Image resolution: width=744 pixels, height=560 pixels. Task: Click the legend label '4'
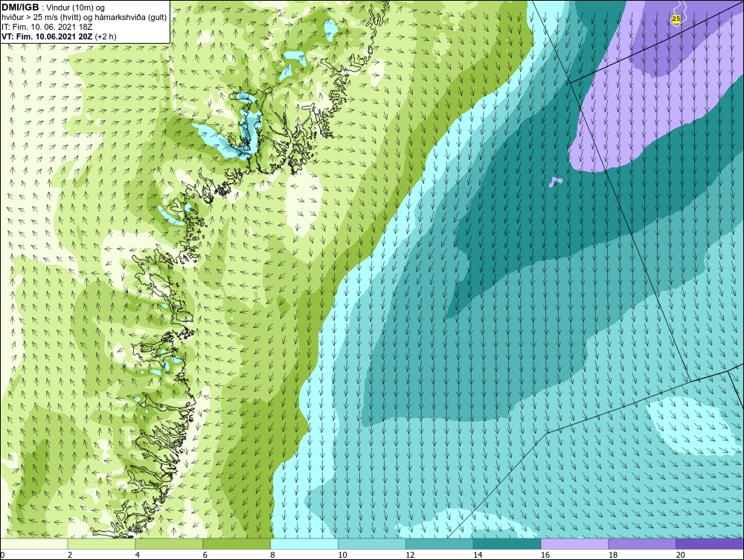coord(137,555)
